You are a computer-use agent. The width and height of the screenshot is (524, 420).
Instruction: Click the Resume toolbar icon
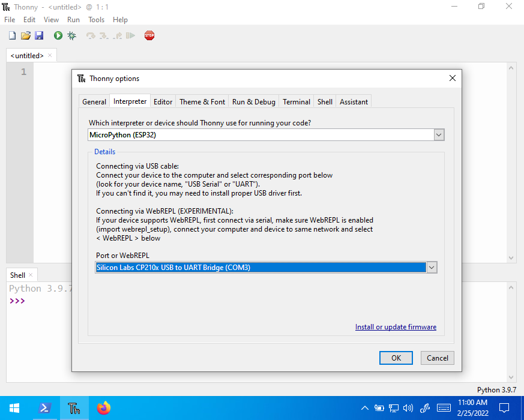point(130,35)
